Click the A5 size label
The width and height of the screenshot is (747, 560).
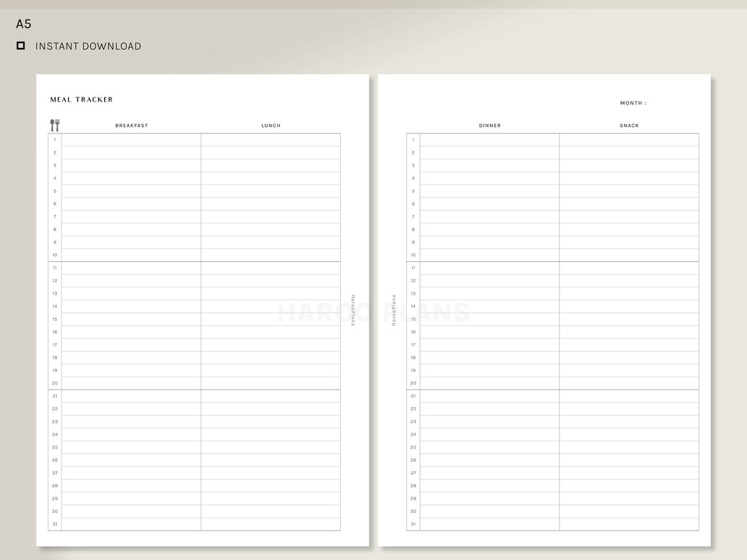(x=24, y=24)
